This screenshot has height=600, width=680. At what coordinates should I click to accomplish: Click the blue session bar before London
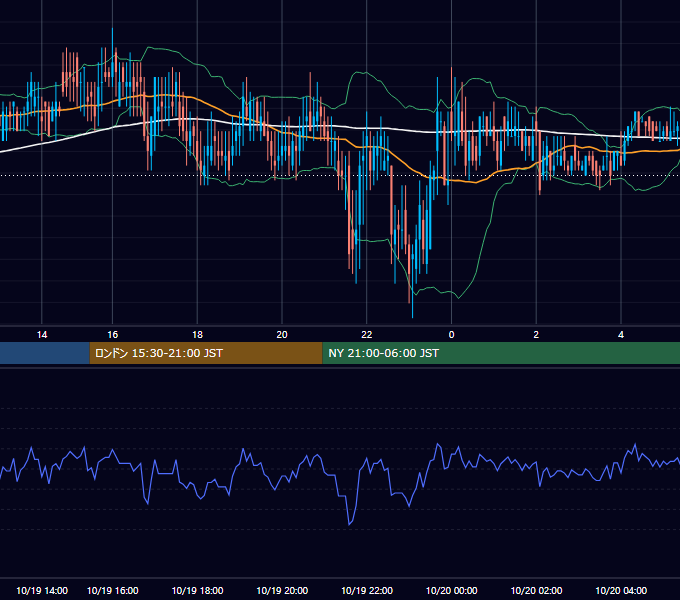pyautogui.click(x=45, y=353)
